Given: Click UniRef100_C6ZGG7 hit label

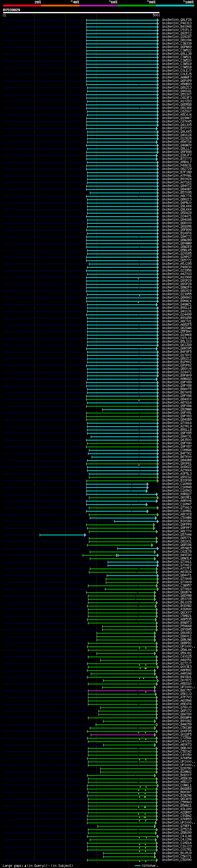Looking at the screenshot, I should point(176,111).
